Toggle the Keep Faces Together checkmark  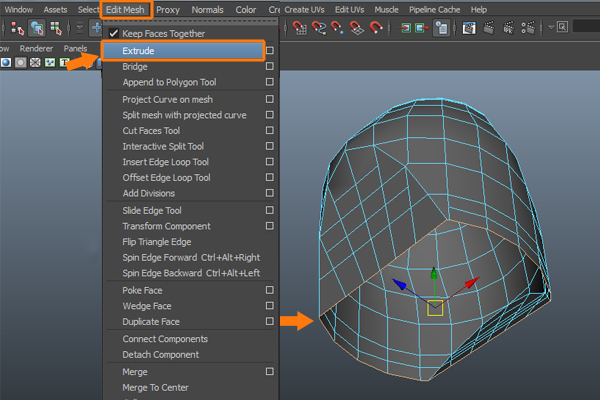114,33
